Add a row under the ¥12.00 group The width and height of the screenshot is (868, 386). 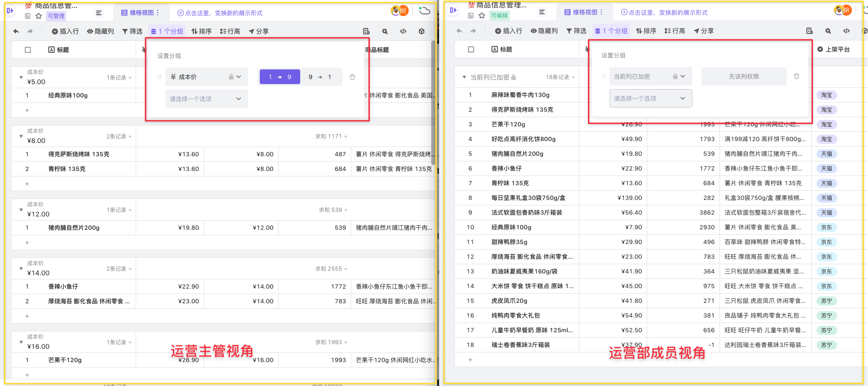coord(27,243)
